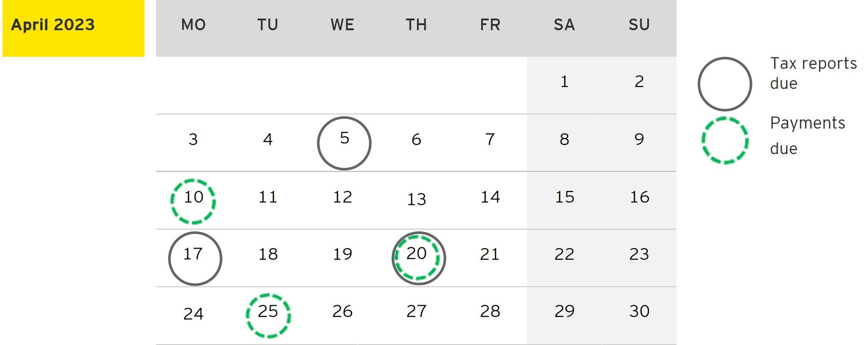Click the Payments due dashed legend circle
Viewport: 868px width, 345px height.
point(725,140)
